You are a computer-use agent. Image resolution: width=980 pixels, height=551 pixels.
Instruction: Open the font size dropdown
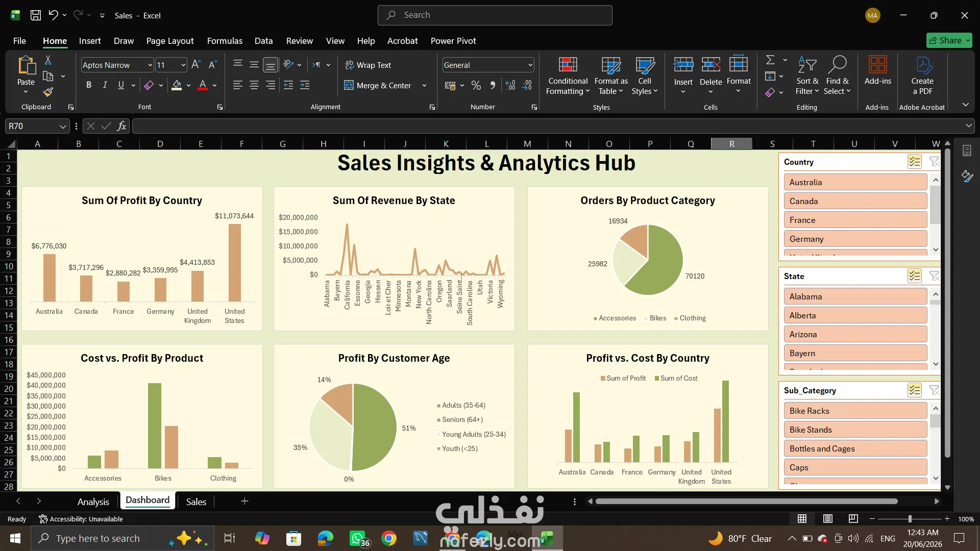(183, 65)
